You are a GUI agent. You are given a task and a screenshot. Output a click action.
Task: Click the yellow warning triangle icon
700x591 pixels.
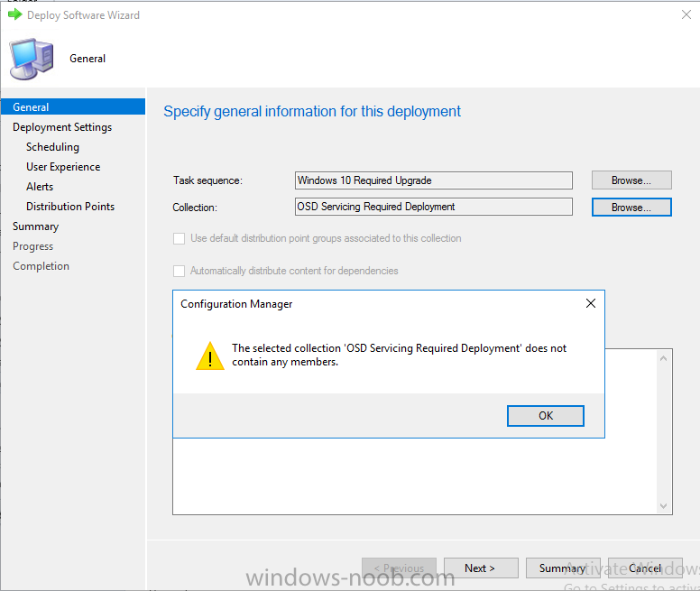tap(210, 356)
